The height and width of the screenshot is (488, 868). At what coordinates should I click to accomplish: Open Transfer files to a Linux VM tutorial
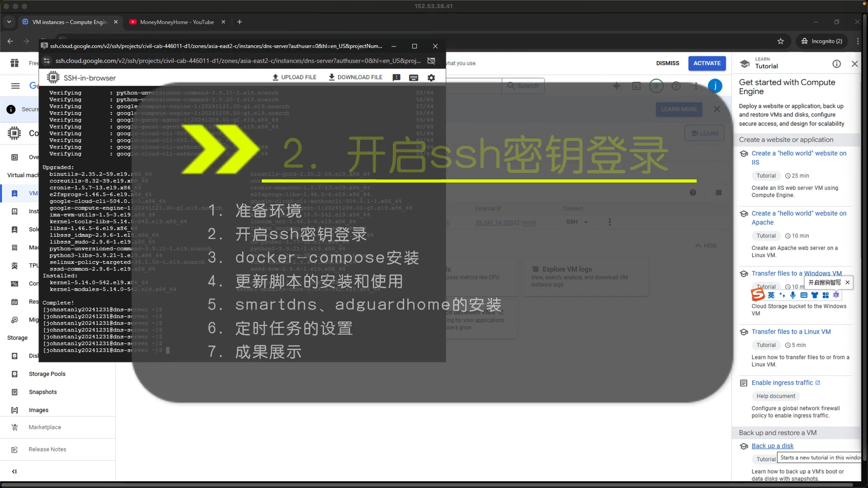(791, 332)
